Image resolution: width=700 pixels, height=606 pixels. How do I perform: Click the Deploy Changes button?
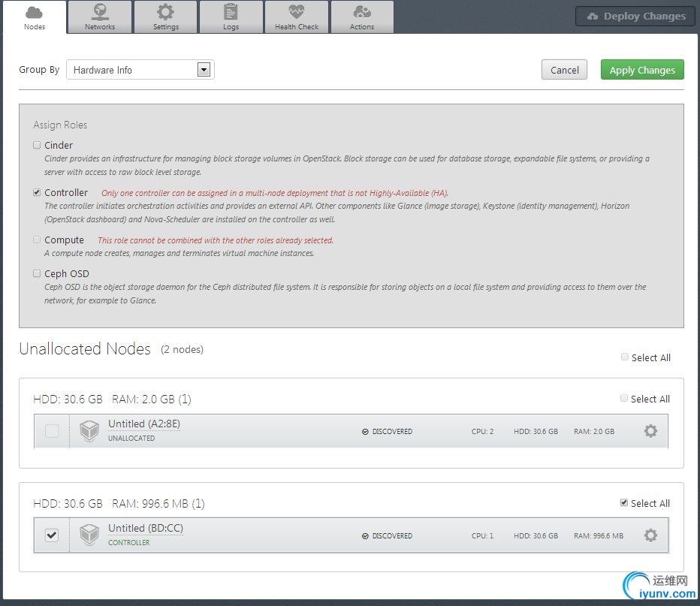click(635, 16)
